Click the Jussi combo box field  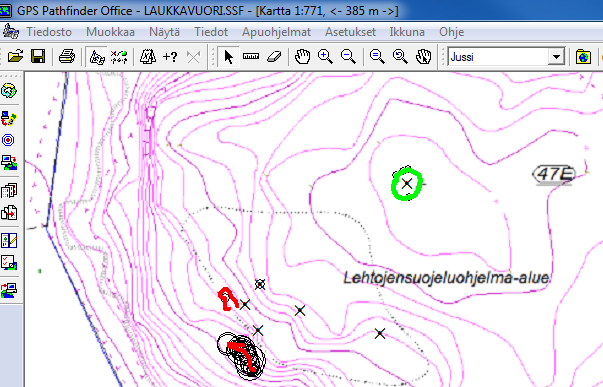tap(506, 57)
